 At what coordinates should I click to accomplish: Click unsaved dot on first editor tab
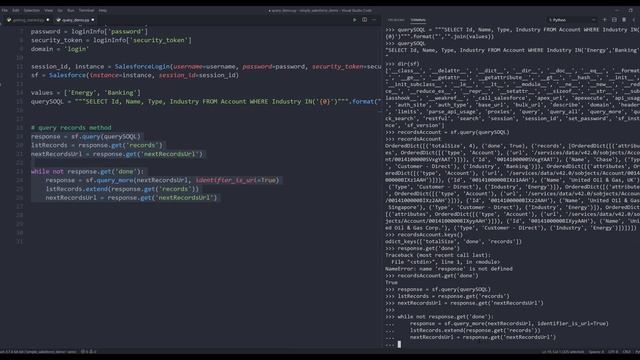[x=48, y=20]
